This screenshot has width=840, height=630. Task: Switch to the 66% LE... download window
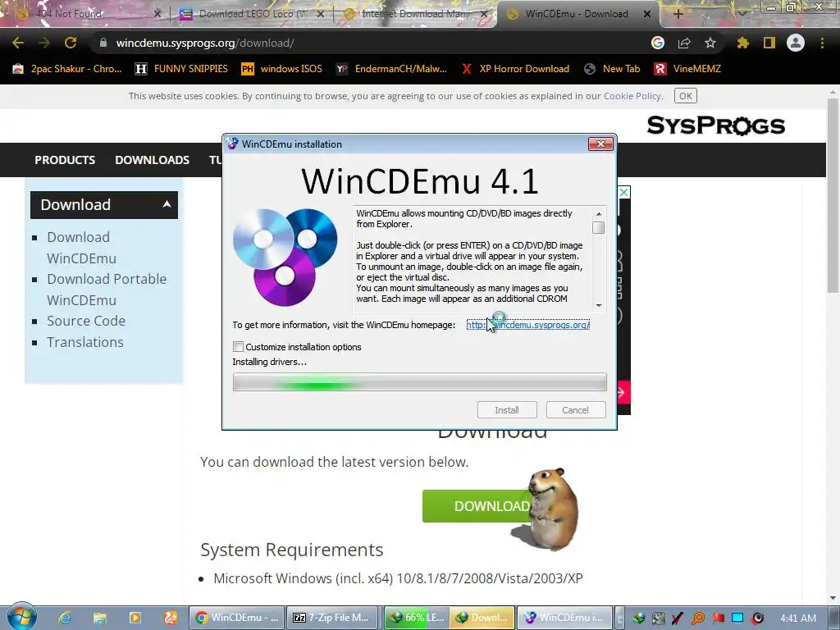pyautogui.click(x=418, y=618)
